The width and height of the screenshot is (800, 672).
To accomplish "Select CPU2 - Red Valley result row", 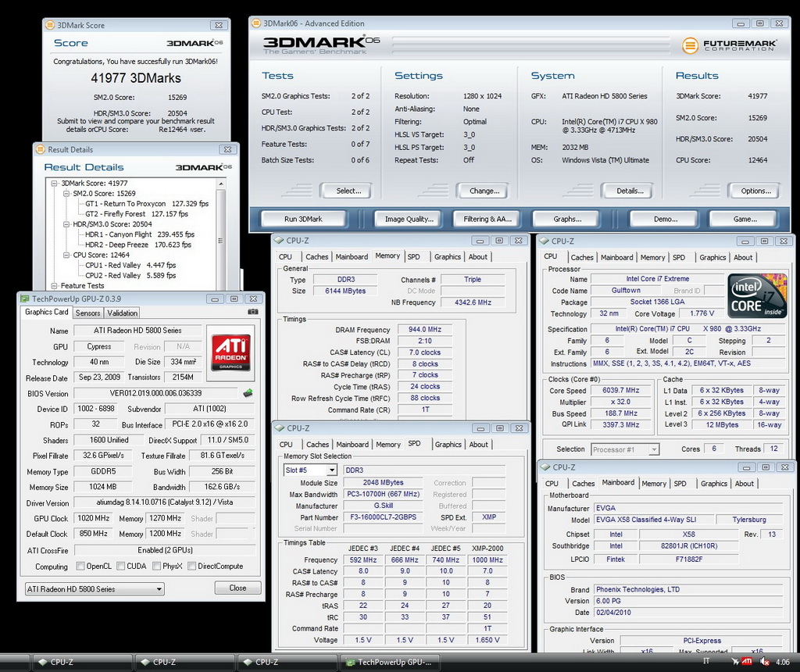I will (x=130, y=275).
